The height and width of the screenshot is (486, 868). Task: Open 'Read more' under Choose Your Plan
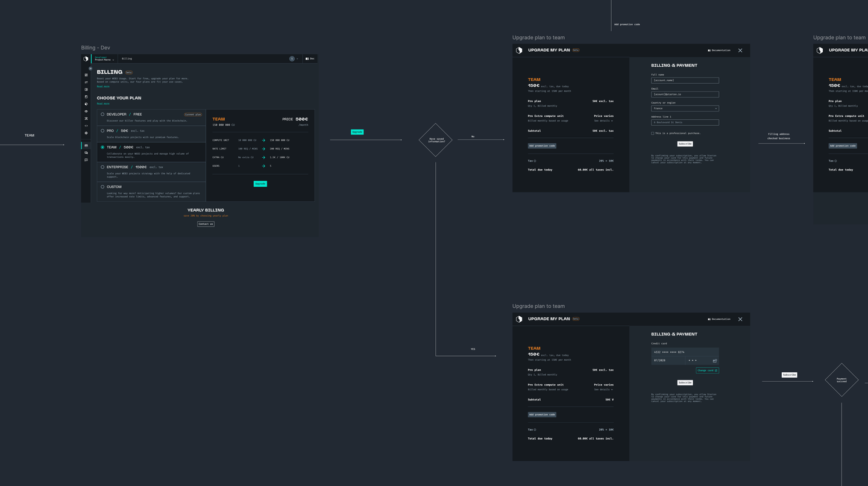(103, 104)
